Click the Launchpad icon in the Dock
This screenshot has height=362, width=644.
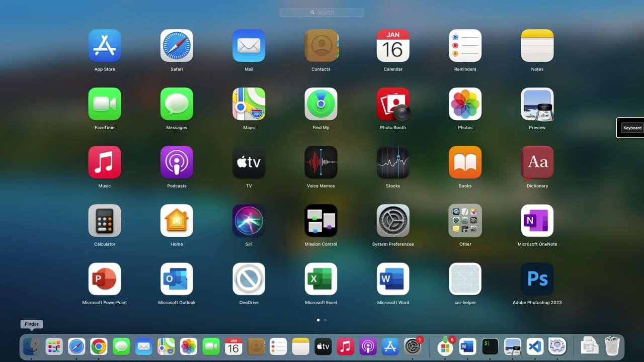54,346
